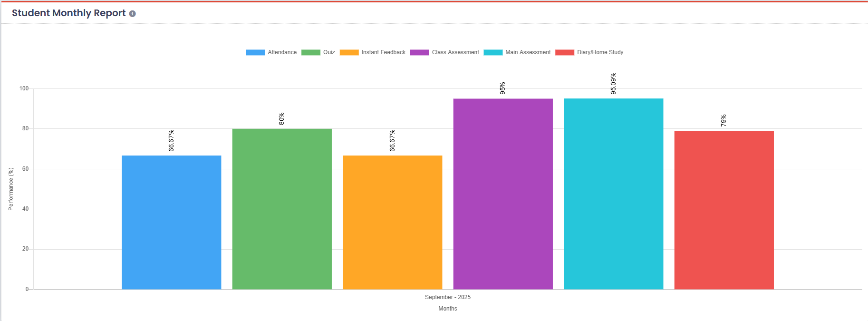This screenshot has height=321, width=868.
Task: Hide Class Assessment via its legend label
Action: coord(455,52)
